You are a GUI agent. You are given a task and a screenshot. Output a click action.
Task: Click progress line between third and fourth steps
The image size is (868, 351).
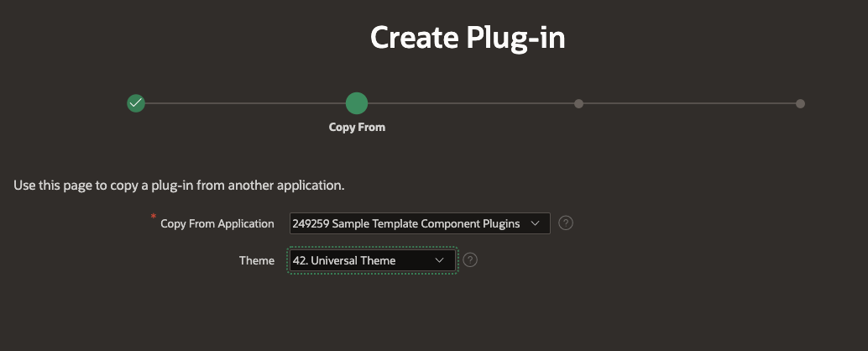(x=688, y=103)
